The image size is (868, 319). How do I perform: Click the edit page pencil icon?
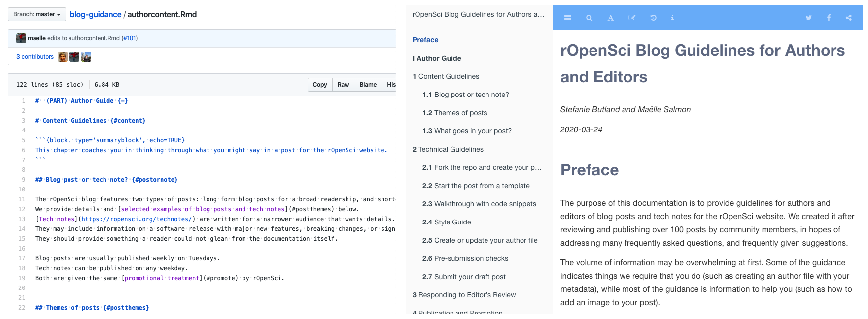(x=632, y=18)
